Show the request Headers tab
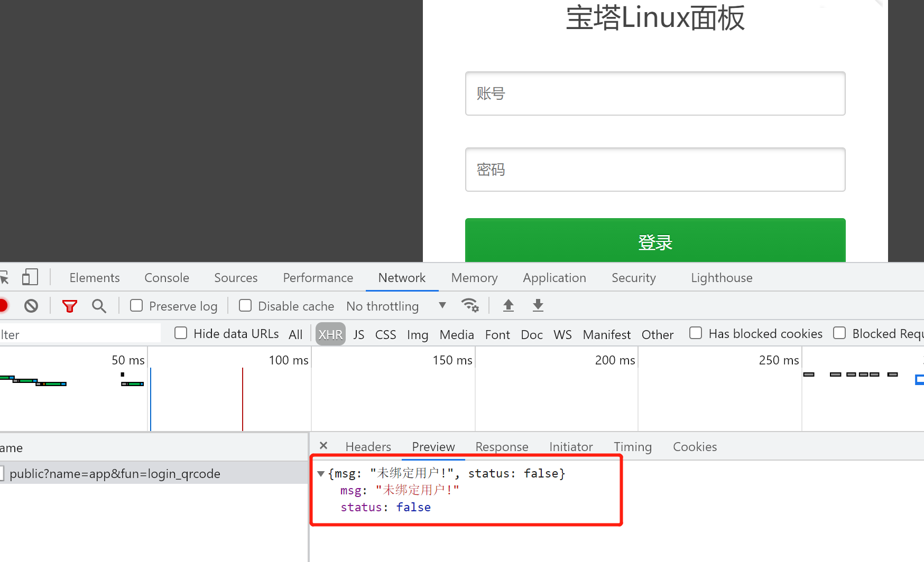Screen dimensions: 924x562 tap(368, 447)
